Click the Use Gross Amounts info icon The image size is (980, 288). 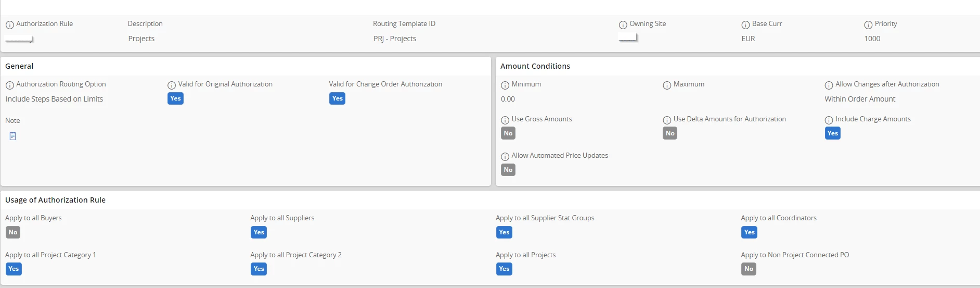[505, 120]
